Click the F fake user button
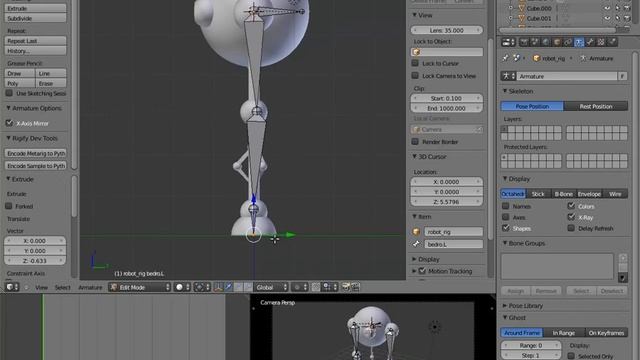The width and height of the screenshot is (640, 360). tap(622, 76)
